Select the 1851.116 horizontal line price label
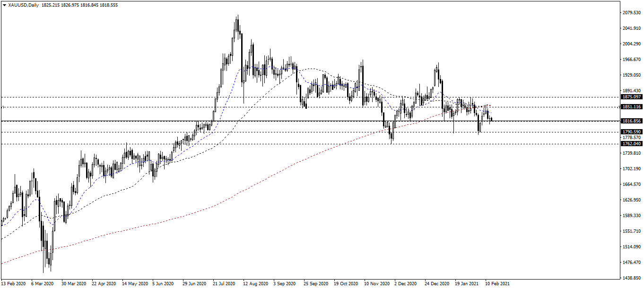 pos(631,107)
